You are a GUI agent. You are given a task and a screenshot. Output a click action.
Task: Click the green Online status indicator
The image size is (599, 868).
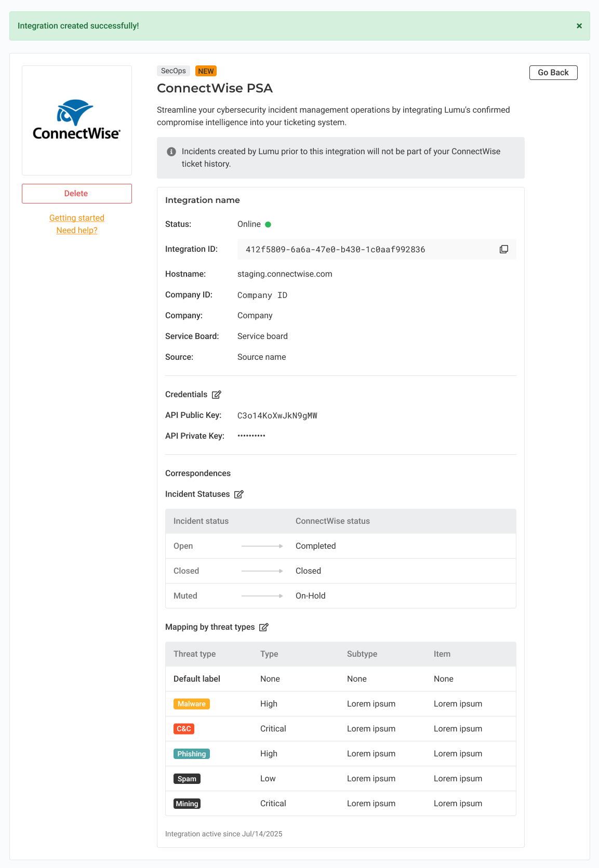click(x=268, y=224)
